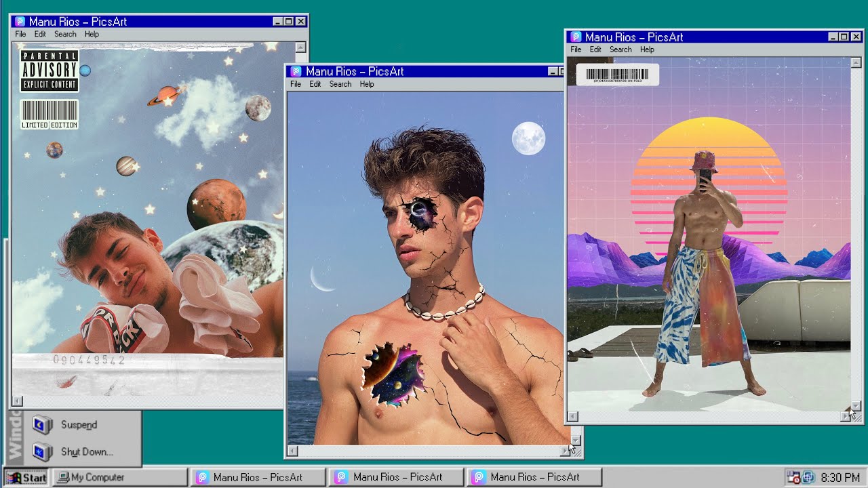Open Search menu in the cracked-face window
Screen dimensions: 868x488
coord(340,84)
